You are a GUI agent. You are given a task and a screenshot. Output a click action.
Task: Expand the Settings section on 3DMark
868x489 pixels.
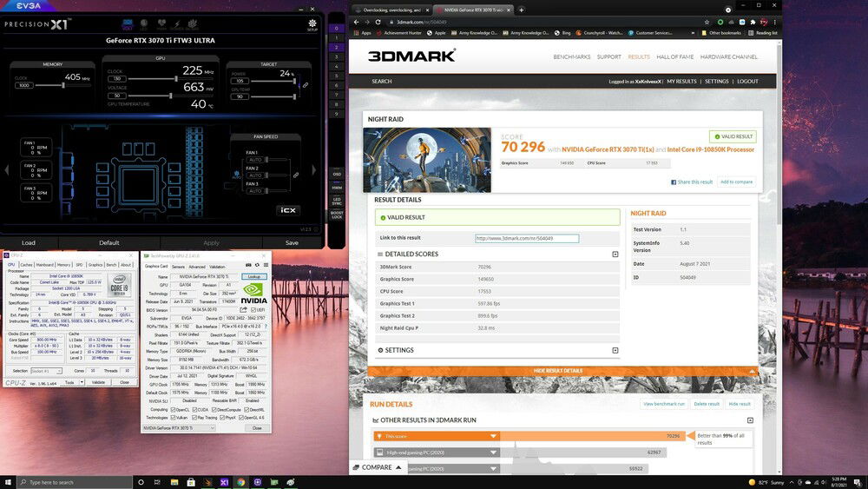coord(615,350)
